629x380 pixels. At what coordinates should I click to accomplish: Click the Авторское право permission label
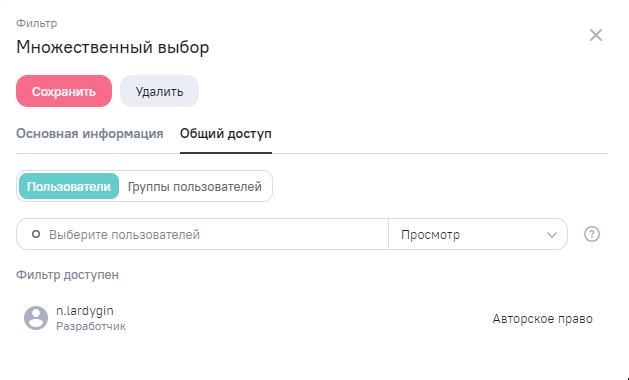(542, 319)
